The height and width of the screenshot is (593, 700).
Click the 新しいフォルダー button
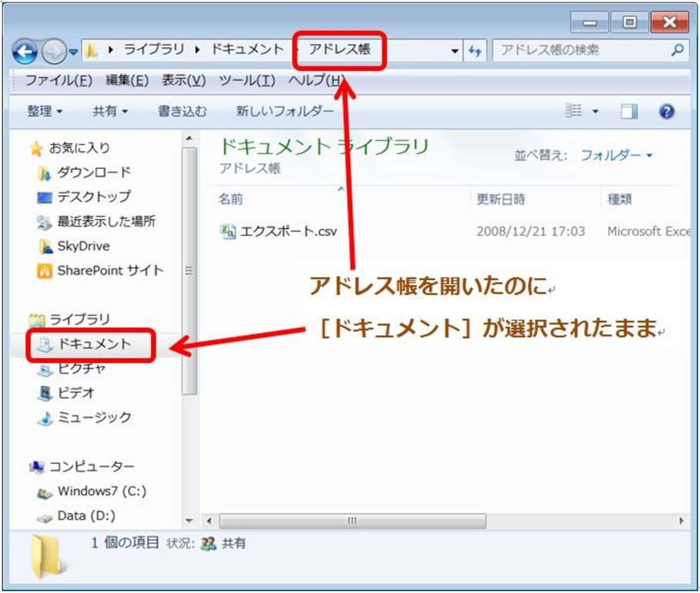point(284,111)
